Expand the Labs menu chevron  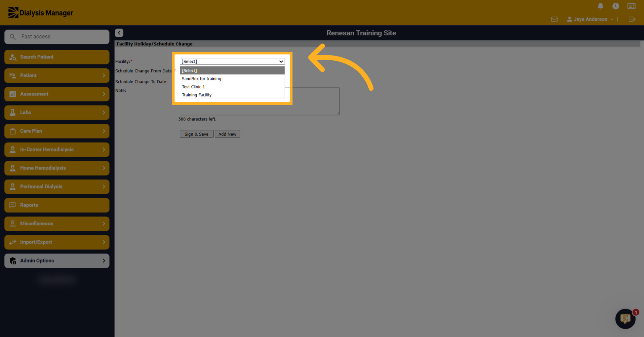[104, 112]
